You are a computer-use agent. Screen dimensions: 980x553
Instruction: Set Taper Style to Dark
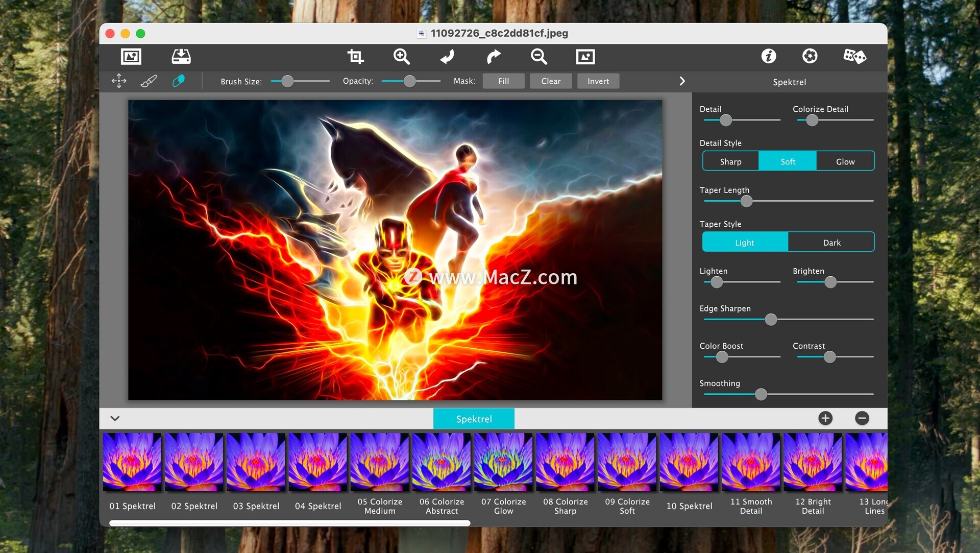pos(831,243)
